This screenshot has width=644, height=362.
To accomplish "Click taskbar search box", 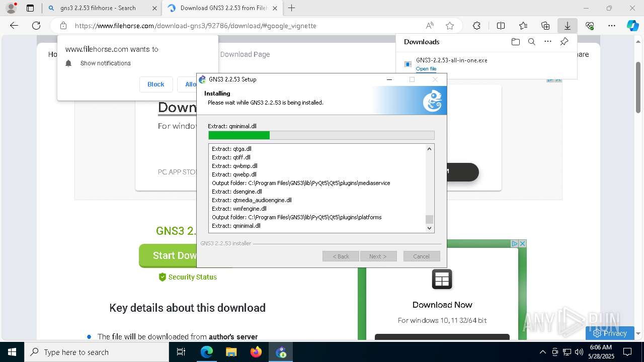I will (97, 352).
